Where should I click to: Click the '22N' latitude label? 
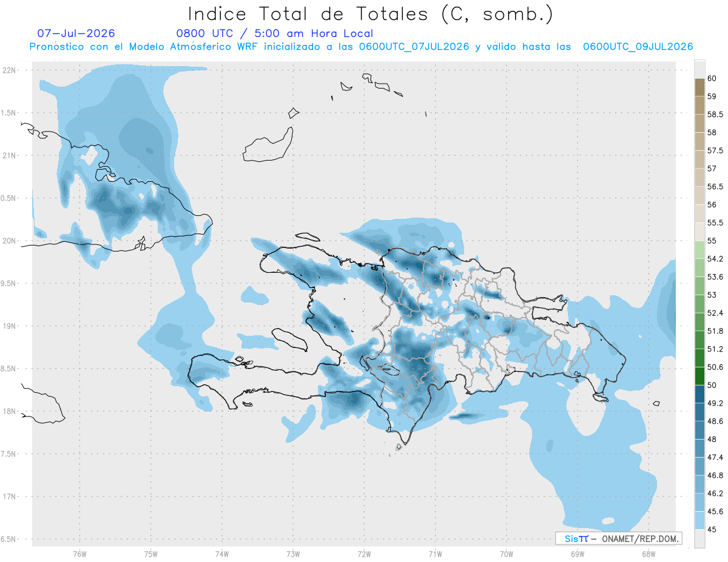pyautogui.click(x=10, y=70)
